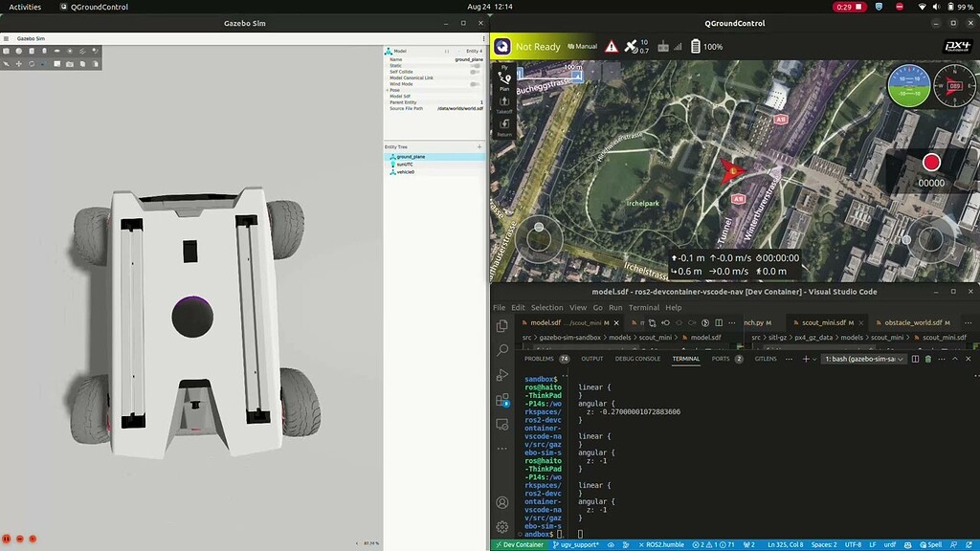
Task: Select the translate tool in Gazebo toolbar
Action: (x=19, y=63)
